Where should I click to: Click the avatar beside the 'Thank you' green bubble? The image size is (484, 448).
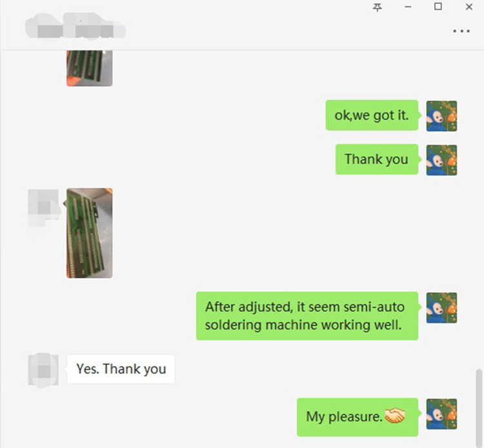tap(441, 160)
